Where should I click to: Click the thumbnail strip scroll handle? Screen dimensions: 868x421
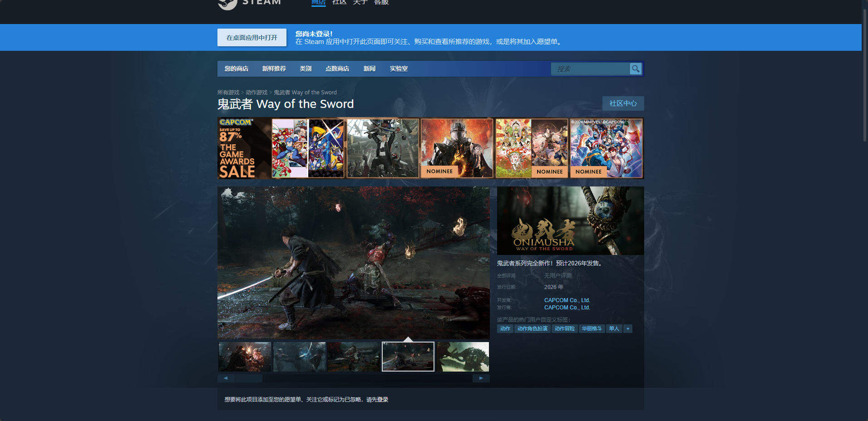pyautogui.click(x=249, y=378)
